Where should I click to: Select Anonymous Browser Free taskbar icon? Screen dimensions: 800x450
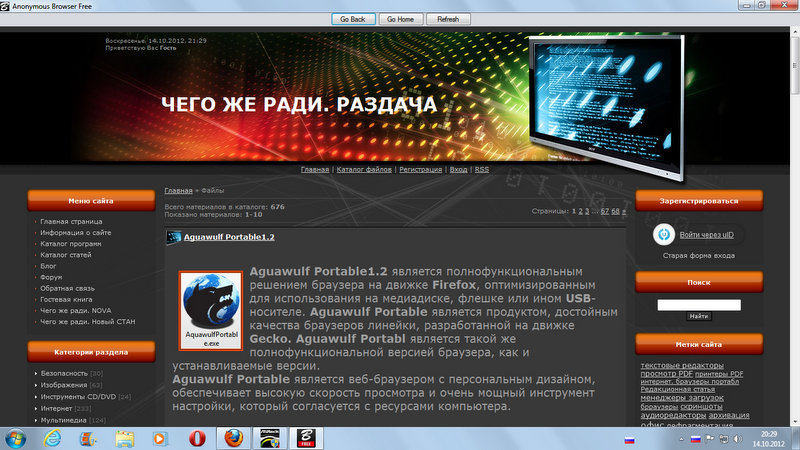(x=306, y=439)
